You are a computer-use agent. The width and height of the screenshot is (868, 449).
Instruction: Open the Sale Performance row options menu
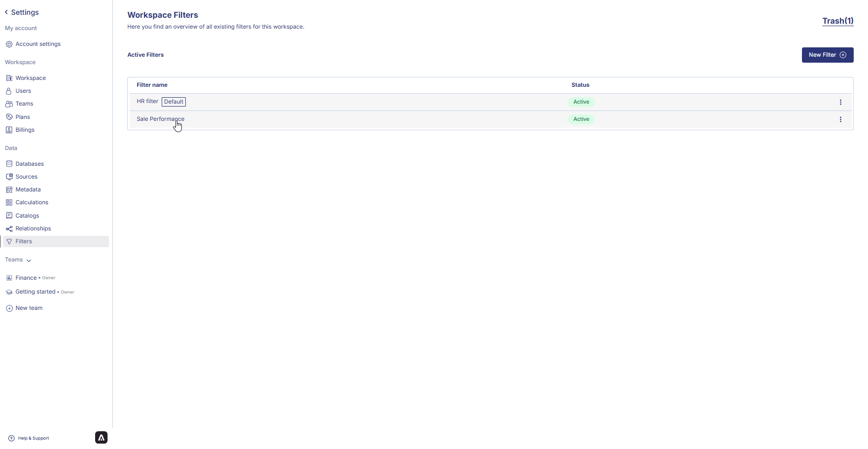840,119
